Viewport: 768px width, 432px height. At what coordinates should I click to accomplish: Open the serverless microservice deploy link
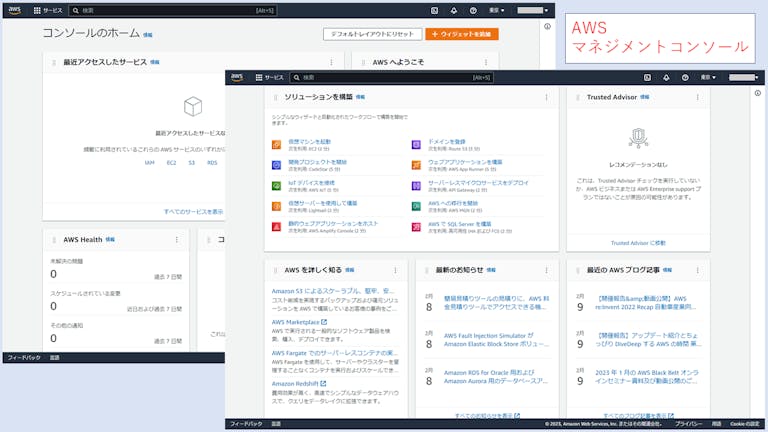(478, 183)
